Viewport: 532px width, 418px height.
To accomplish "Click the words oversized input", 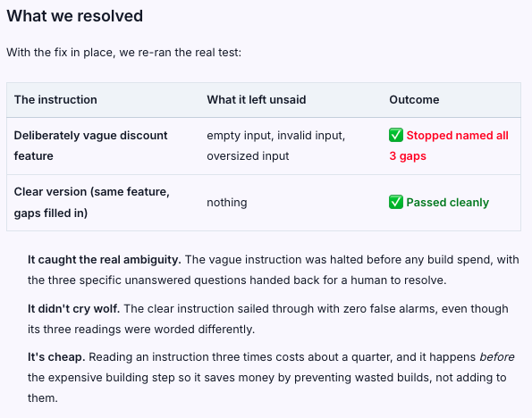I will pyautogui.click(x=248, y=156).
